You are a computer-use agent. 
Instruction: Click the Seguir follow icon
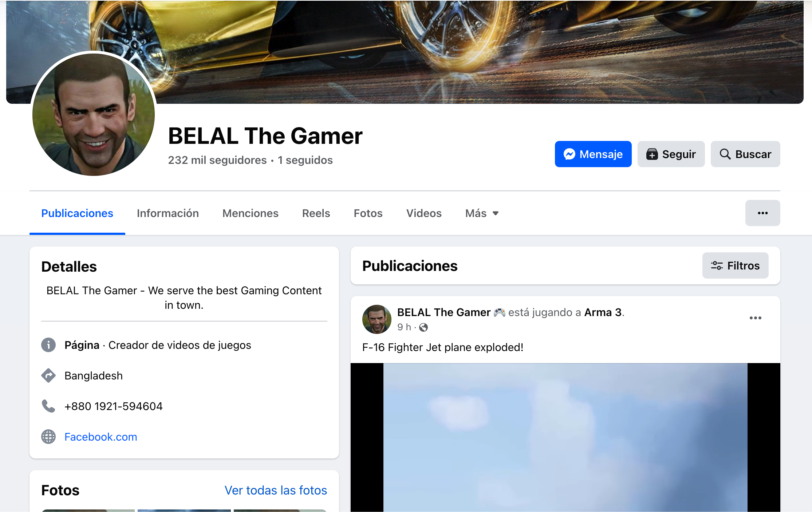[652, 154]
